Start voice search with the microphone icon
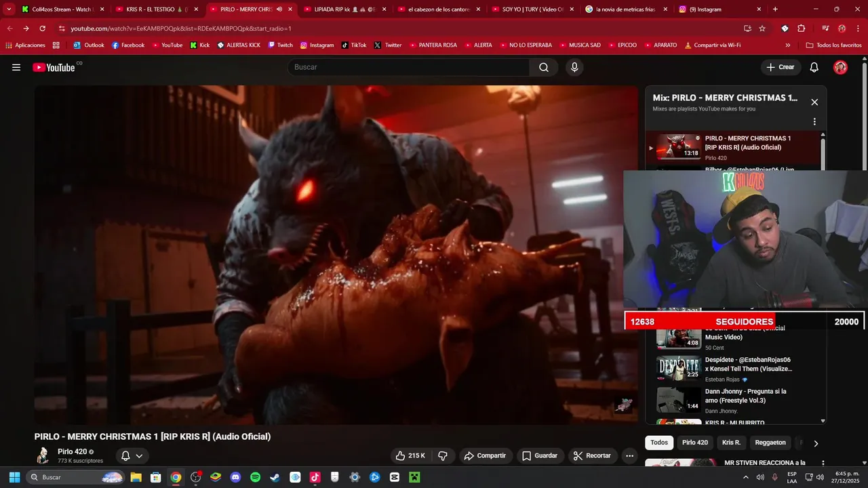Viewport: 868px width, 488px height. pyautogui.click(x=574, y=67)
